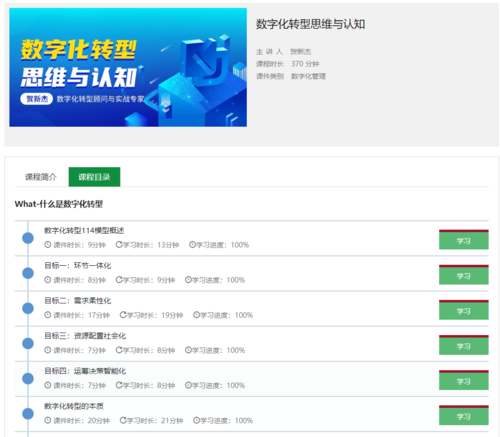Select the timeline dot beside 目标一：环节一体化

pos(28,273)
